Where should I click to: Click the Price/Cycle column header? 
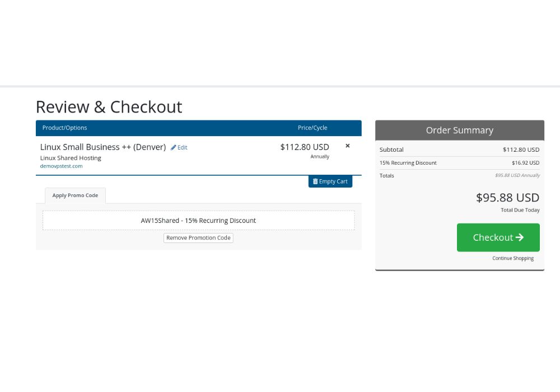pyautogui.click(x=312, y=128)
